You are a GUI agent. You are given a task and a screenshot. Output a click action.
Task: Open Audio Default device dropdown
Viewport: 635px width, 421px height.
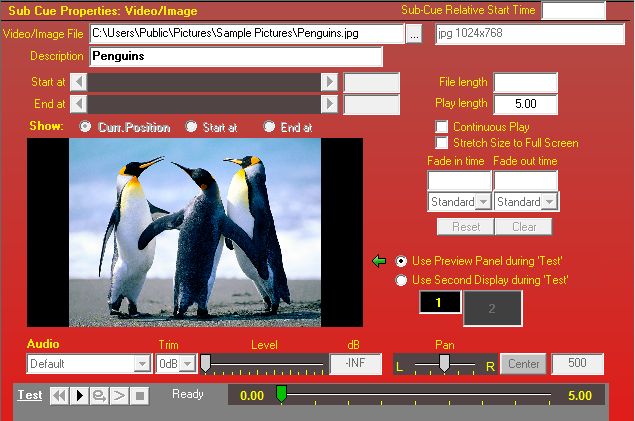tap(142, 364)
